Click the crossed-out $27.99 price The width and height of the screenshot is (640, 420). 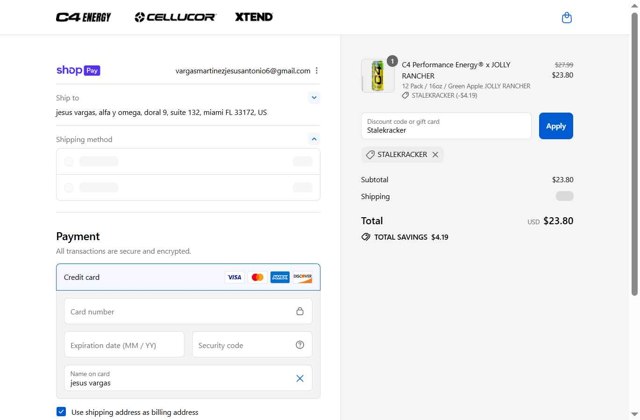pyautogui.click(x=564, y=65)
